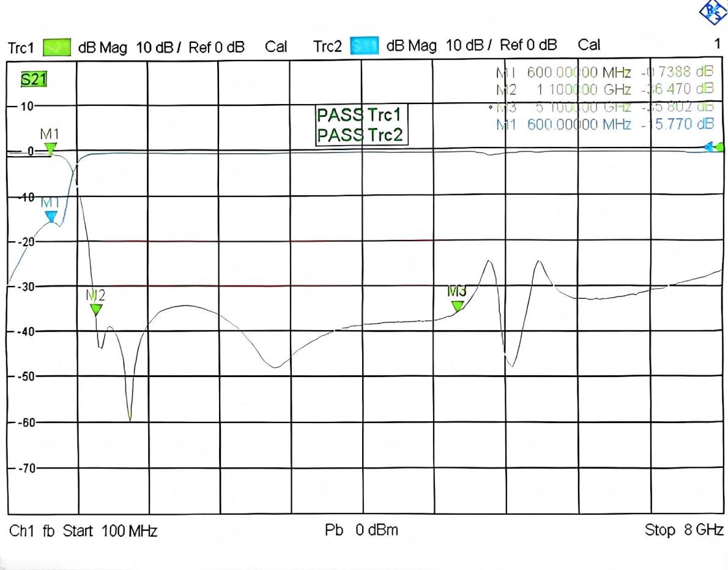Select the green M1 marker on Trc1
Viewport: 728px width, 570px height.
point(51,149)
